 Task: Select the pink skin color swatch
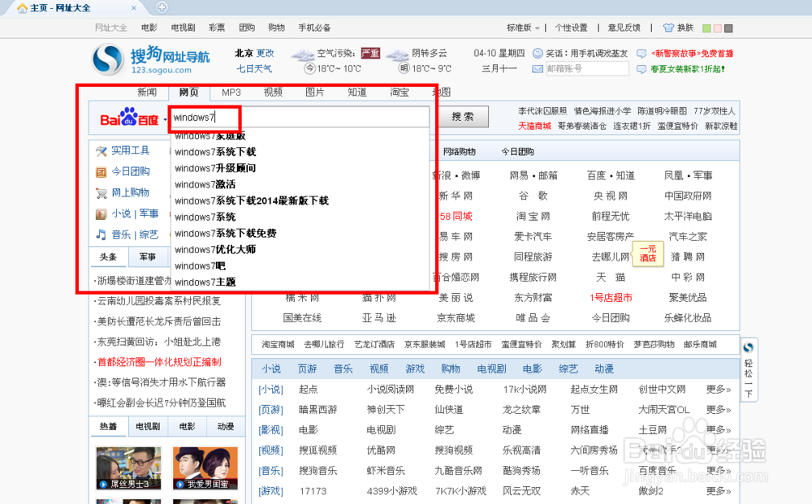click(717, 28)
